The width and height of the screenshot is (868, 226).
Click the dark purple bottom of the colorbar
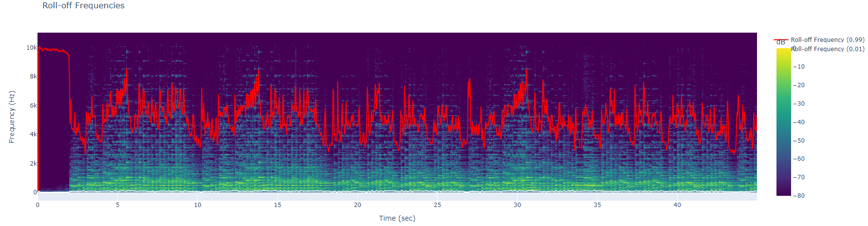[783, 192]
